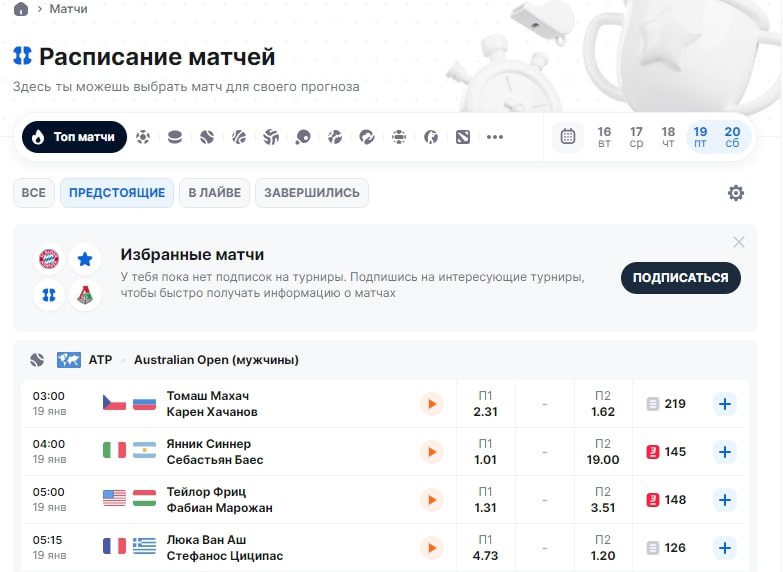Add prediction for Синнер – Баес match

[725, 452]
